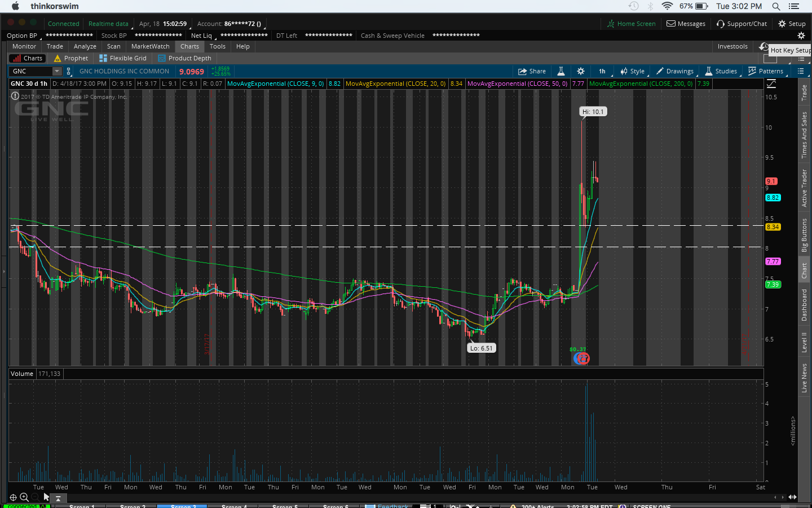
Task: Open the Studies menu
Action: (x=721, y=71)
